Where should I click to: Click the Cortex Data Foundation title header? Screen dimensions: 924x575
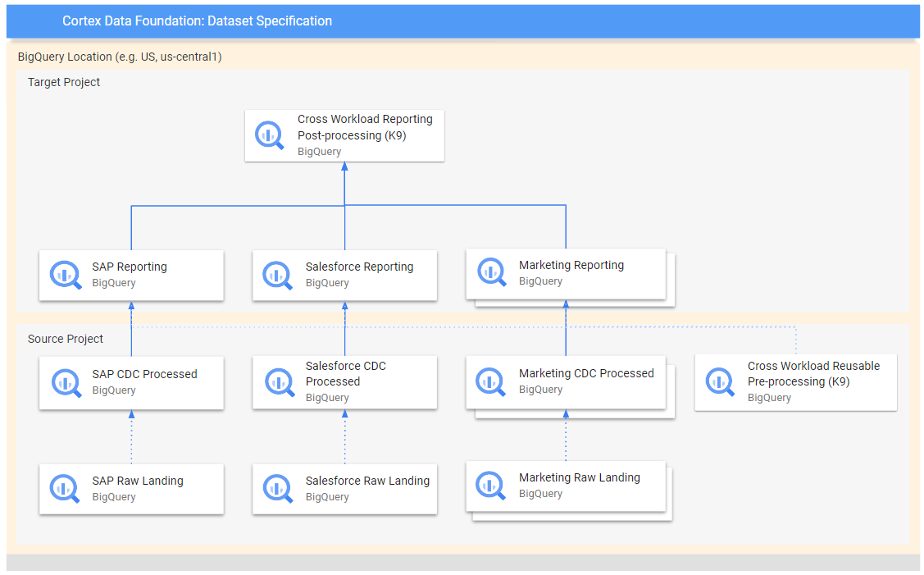pyautogui.click(x=197, y=21)
